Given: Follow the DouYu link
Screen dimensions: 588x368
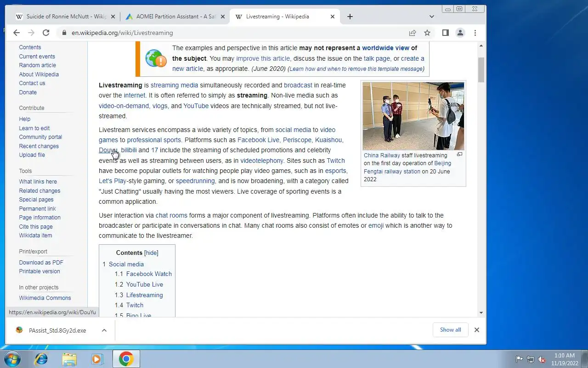Looking at the screenshot, I should point(108,150).
